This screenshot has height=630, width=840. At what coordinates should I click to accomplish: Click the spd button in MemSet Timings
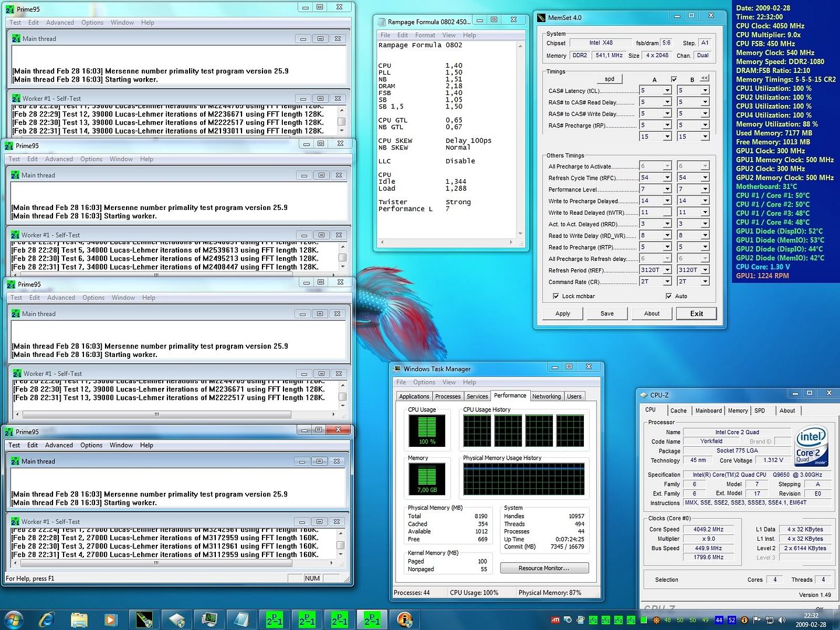tap(610, 79)
